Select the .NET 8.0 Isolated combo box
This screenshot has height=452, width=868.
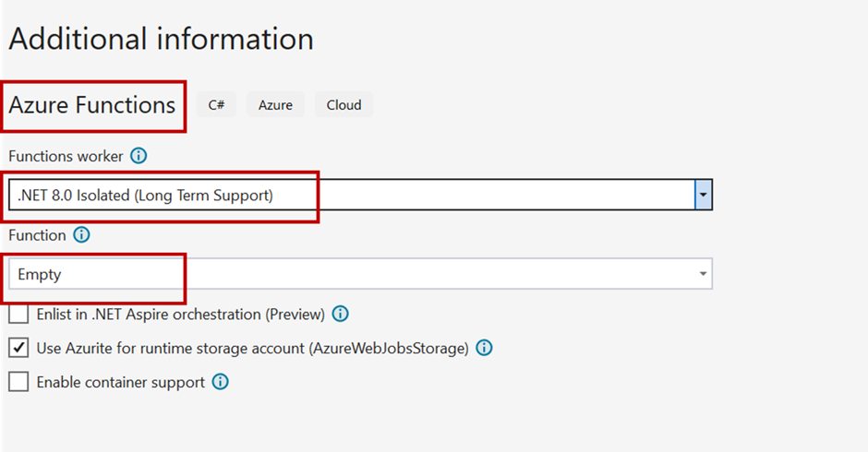360,195
